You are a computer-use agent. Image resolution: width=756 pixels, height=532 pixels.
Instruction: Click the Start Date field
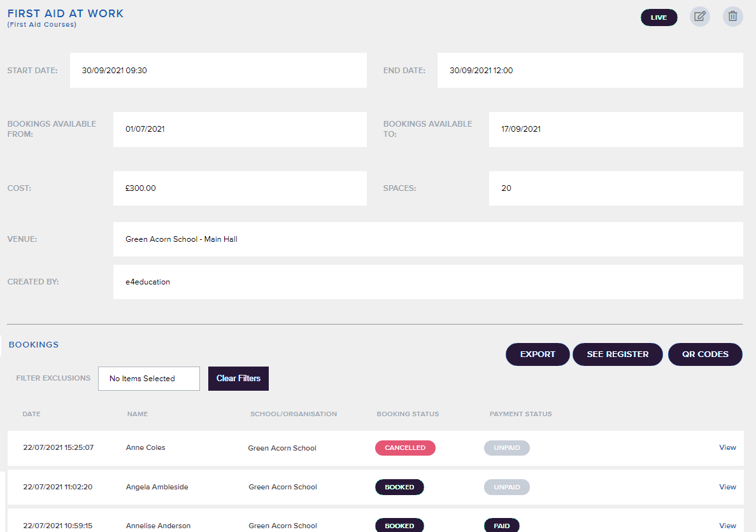218,71
